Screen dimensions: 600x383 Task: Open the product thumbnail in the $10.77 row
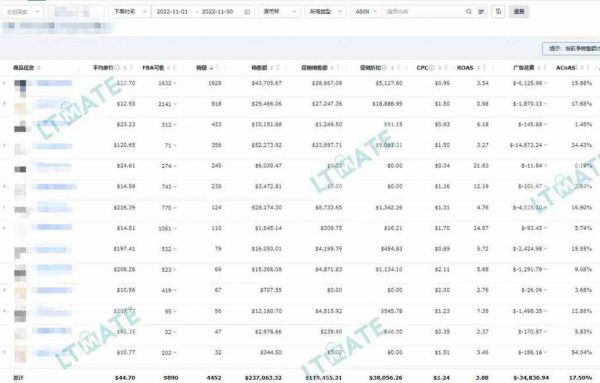tap(20, 354)
